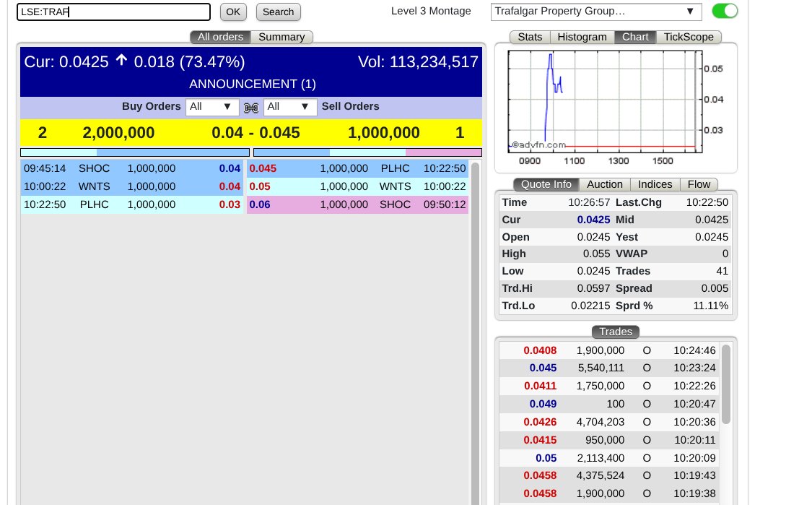
Task: Open the TickScope tab
Action: tap(689, 37)
